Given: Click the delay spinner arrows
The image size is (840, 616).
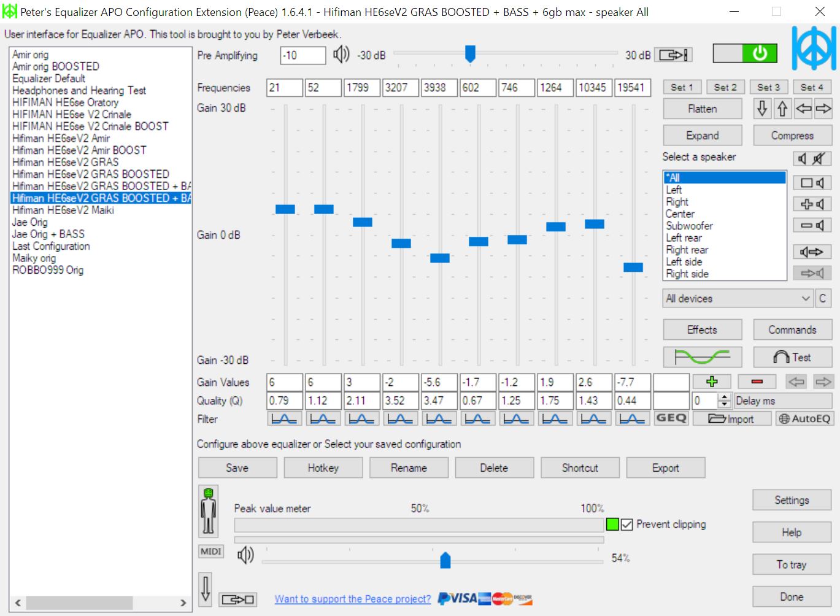Looking at the screenshot, I should pyautogui.click(x=725, y=401).
